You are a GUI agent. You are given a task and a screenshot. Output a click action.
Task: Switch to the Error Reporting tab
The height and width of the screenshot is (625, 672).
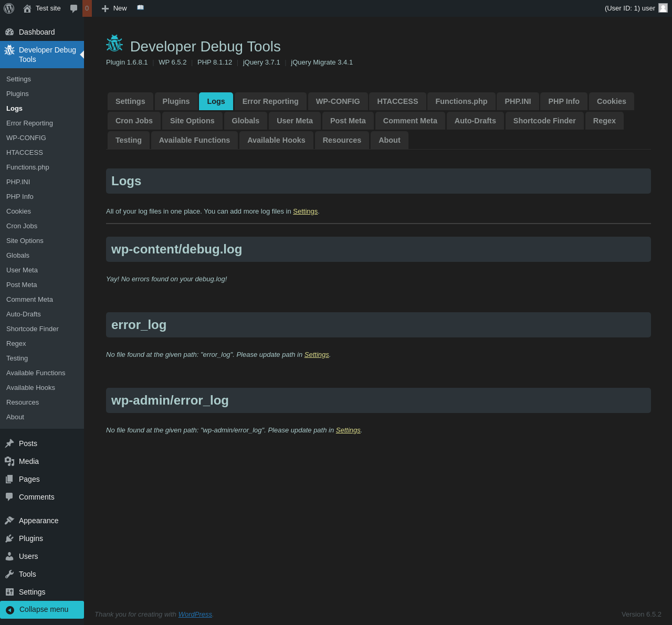(270, 101)
